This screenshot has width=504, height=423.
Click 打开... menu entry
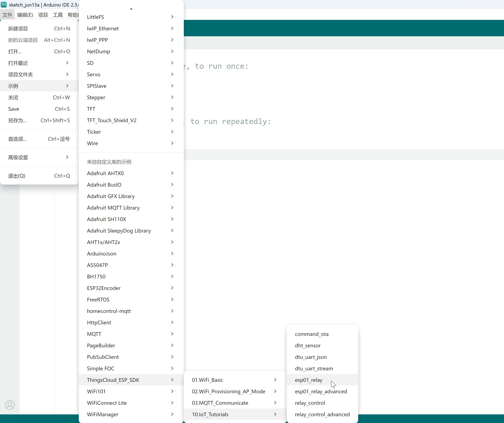click(x=39, y=52)
